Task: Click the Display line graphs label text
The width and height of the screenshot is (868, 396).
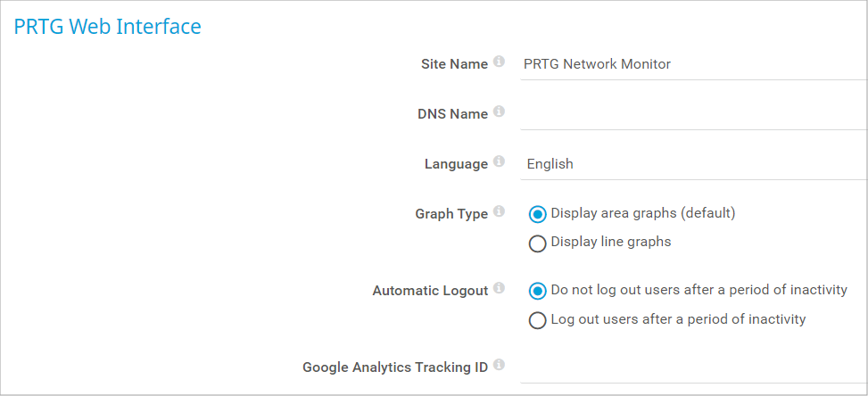Action: tap(611, 242)
